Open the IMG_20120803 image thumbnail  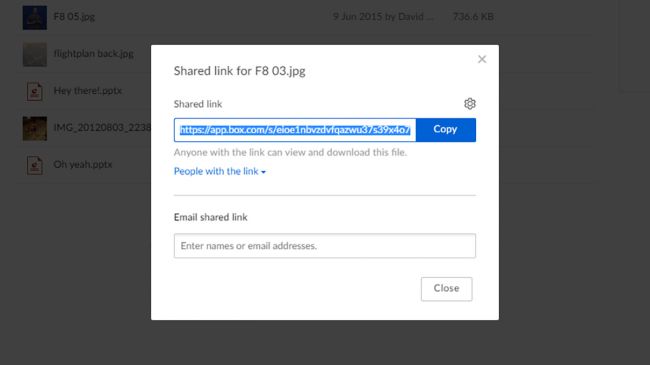34,128
